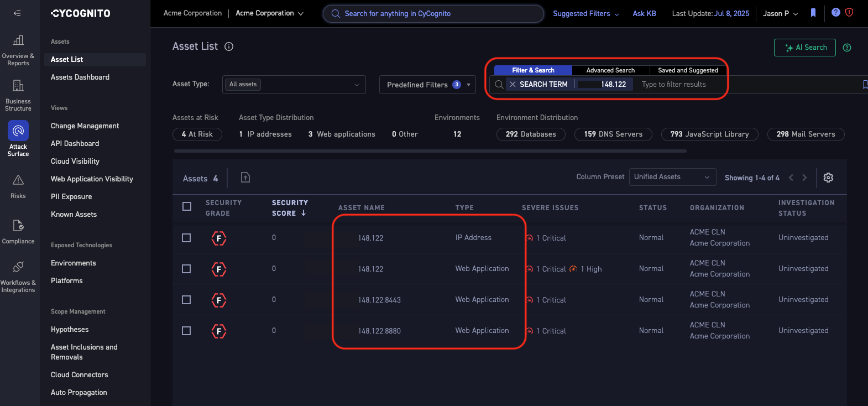Click the global CyCognito search field
The image size is (868, 406).
click(x=433, y=14)
